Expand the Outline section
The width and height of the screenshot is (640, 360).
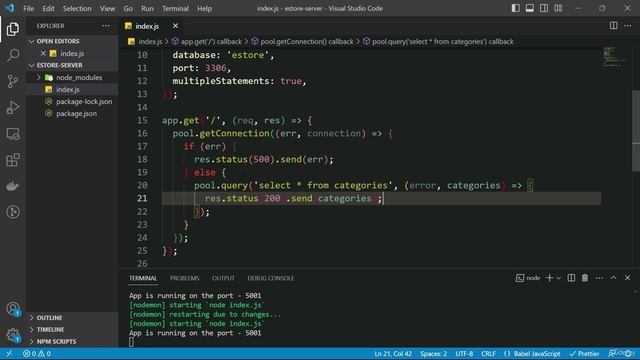[49, 318]
